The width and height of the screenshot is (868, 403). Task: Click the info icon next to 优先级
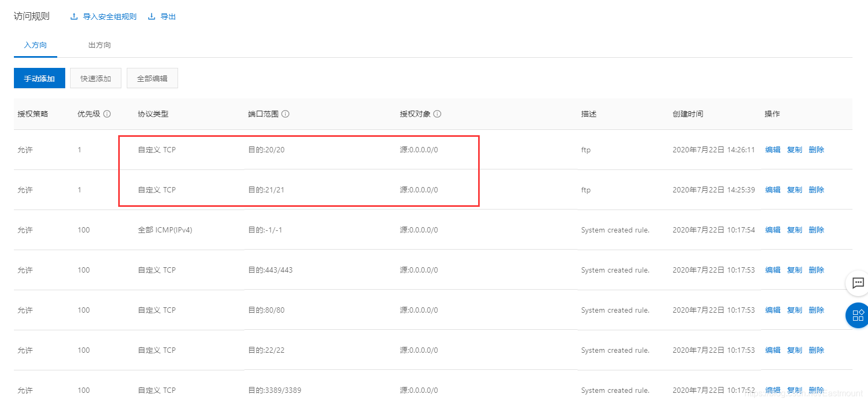coord(107,114)
